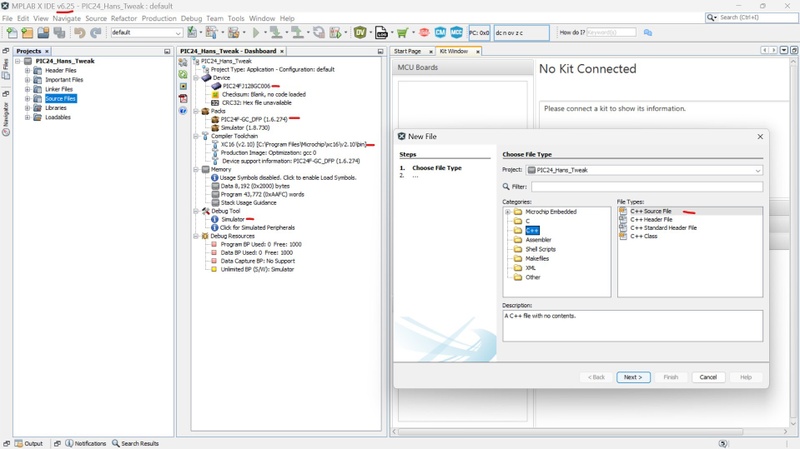Image resolution: width=800 pixels, height=449 pixels.
Task: Expand the Header Files folder
Action: tap(28, 70)
